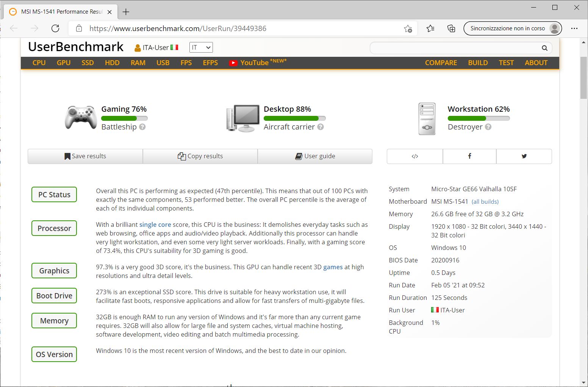Follow the single core link
The image size is (588, 387).
[155, 225]
